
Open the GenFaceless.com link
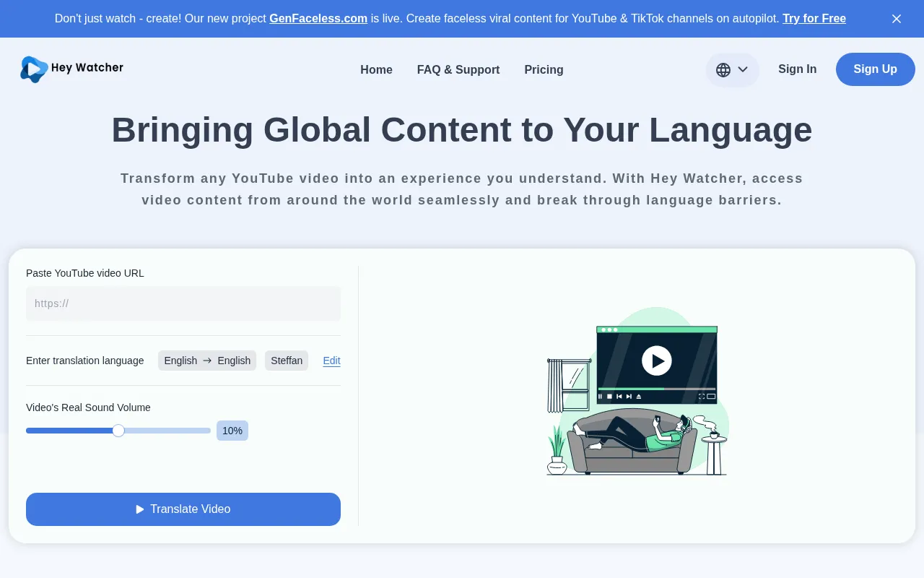click(x=318, y=19)
